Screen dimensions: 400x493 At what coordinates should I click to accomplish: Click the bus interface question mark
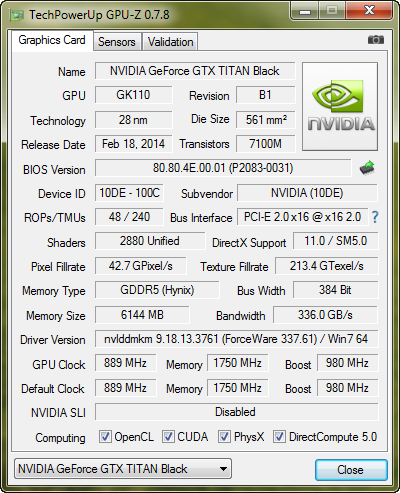click(x=375, y=217)
